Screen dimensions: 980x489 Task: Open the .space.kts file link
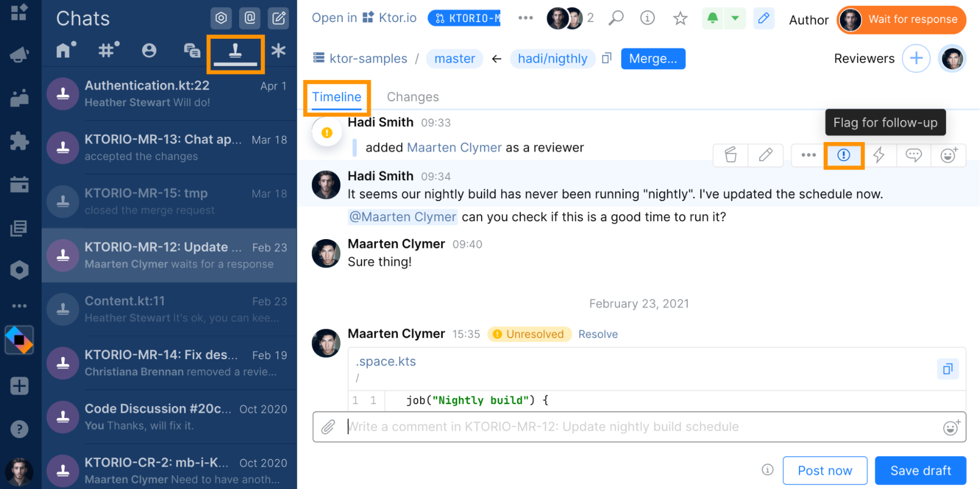coord(386,362)
